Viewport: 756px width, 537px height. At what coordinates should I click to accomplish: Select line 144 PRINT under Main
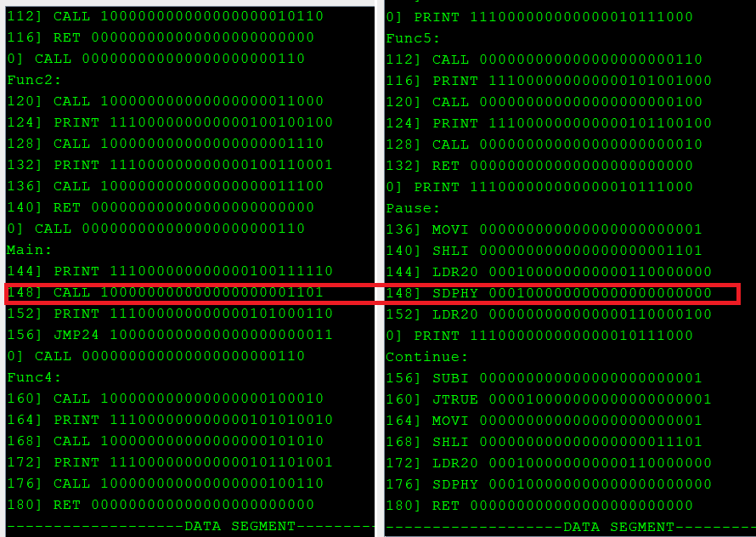(x=170, y=271)
